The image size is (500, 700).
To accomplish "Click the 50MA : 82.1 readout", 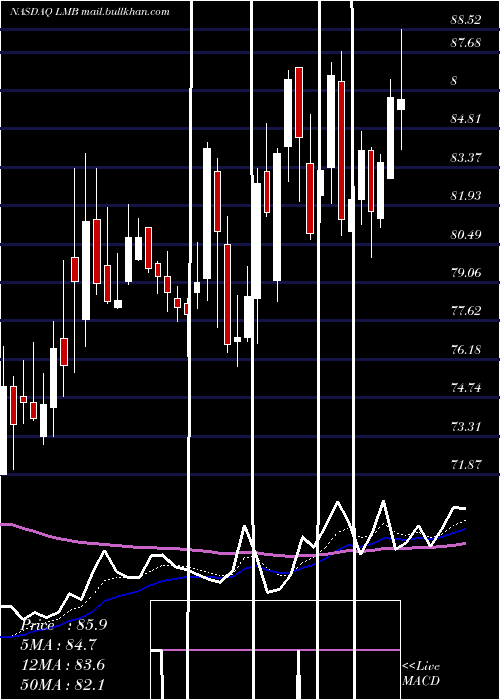I will pyautogui.click(x=63, y=684).
